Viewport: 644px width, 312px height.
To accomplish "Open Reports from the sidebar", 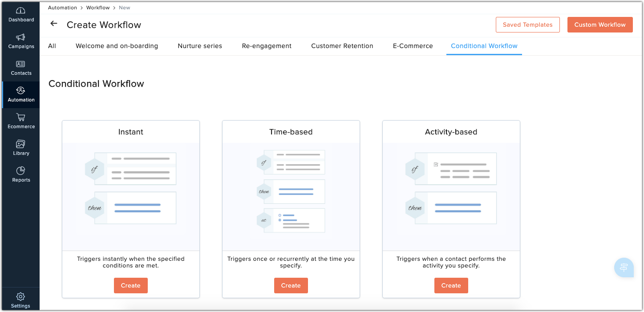I will (x=20, y=174).
